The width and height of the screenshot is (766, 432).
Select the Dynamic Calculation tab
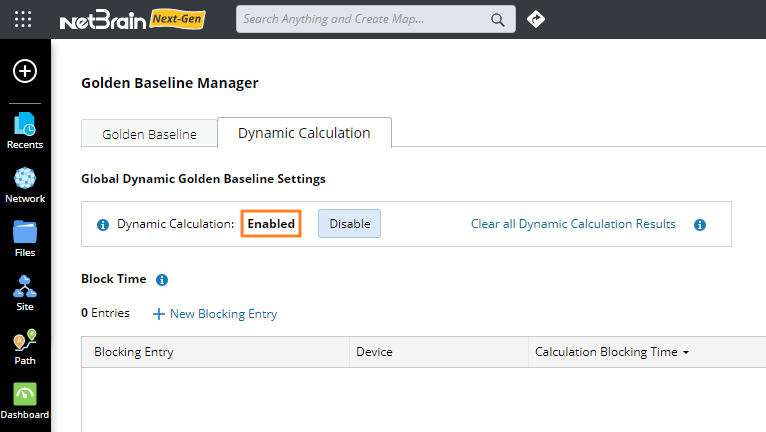pos(304,133)
